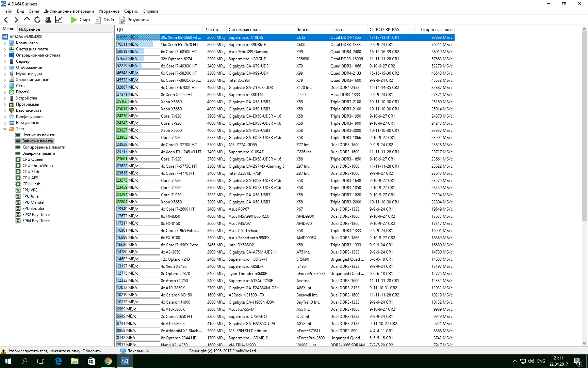
Task: Expand the Системная плата tree node
Action: 5,49
